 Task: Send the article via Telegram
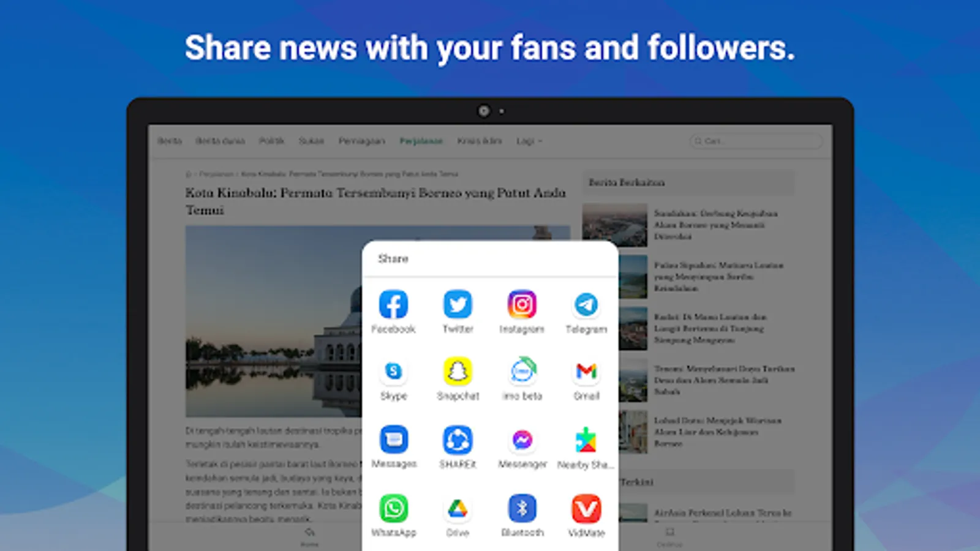(586, 304)
